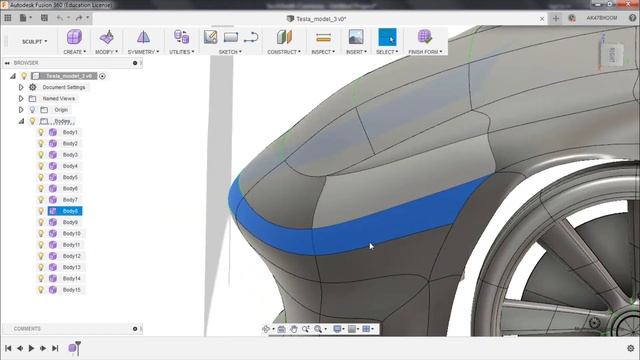Redo the last action
Image resolution: width=640 pixels, height=360 pixels.
pos(79,18)
